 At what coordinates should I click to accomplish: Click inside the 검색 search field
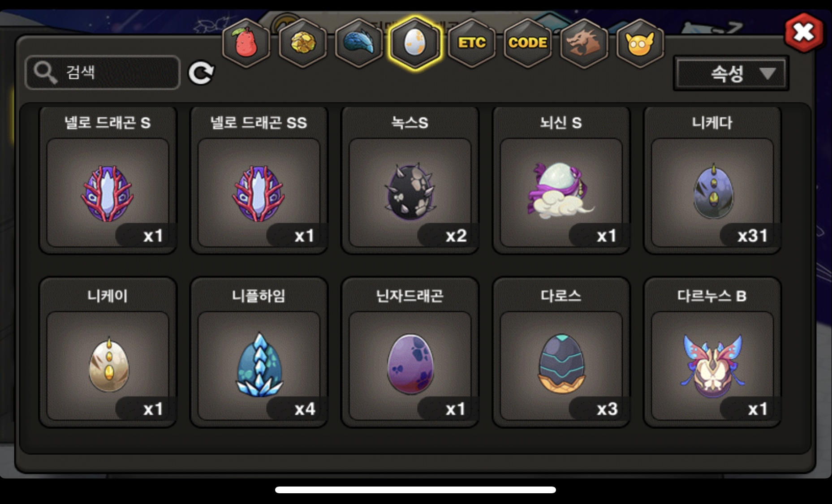point(103,73)
